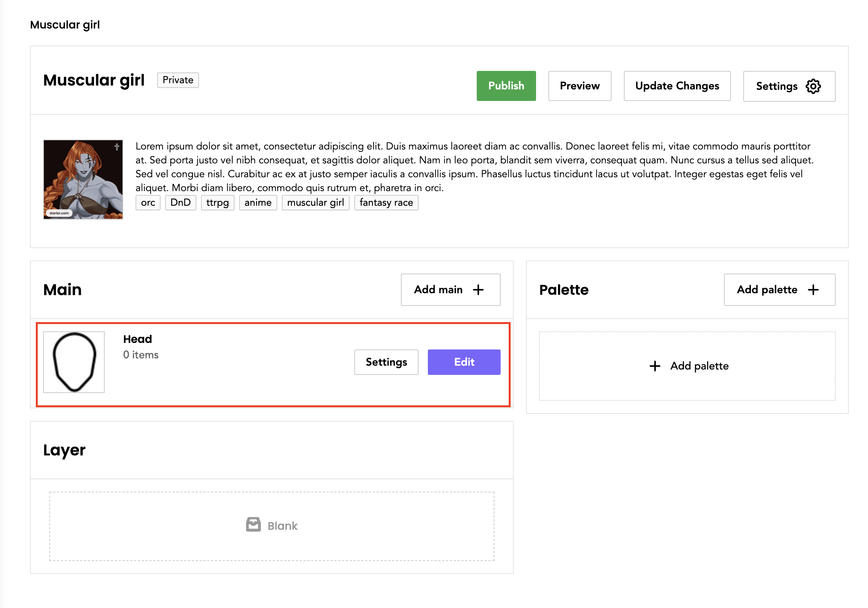Click the Blank inbox tray icon

pyautogui.click(x=253, y=525)
